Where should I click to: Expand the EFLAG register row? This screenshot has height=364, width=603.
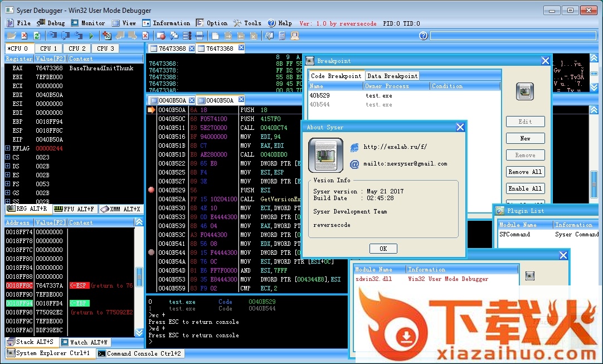click(8, 148)
